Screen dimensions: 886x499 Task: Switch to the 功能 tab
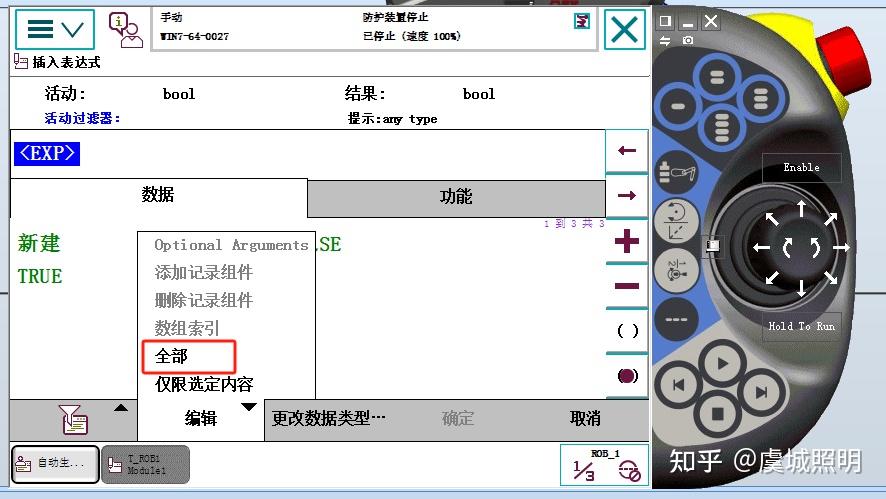pyautogui.click(x=456, y=197)
